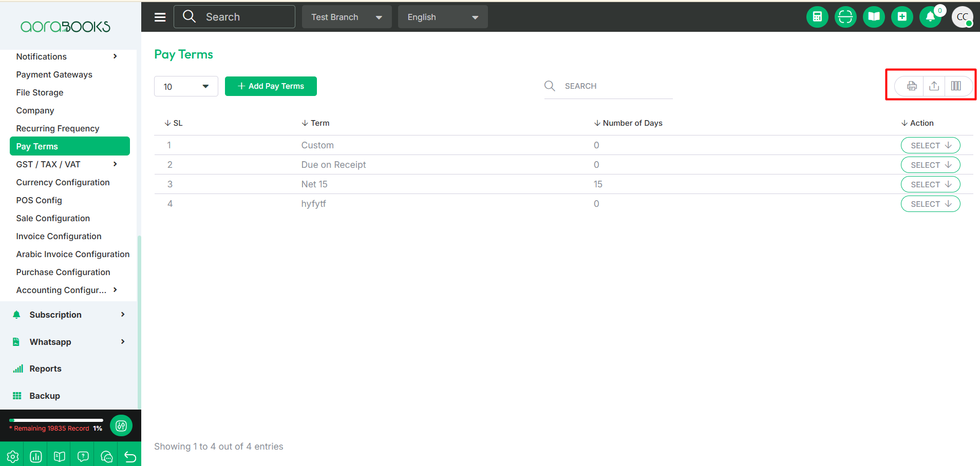Open POS Config
Screen dimensions: 980x466
[39, 200]
